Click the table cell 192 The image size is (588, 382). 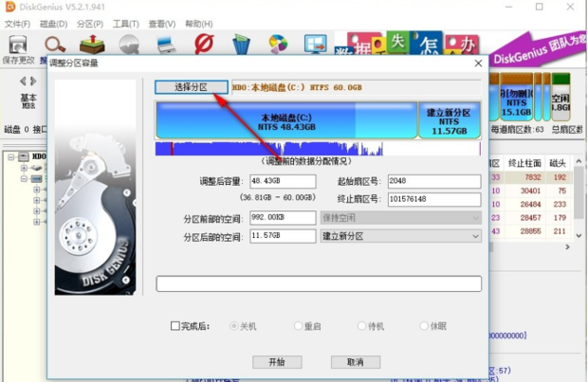tap(560, 177)
